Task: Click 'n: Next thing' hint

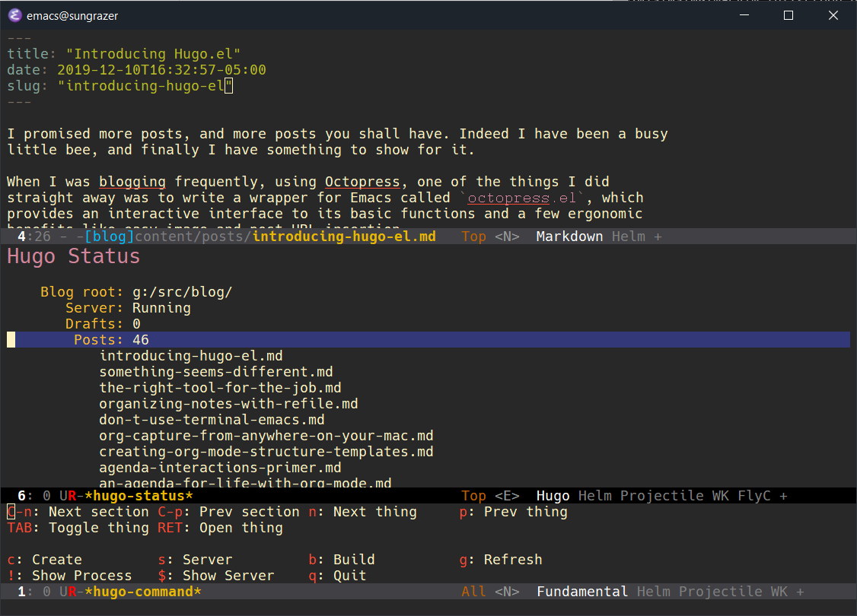Action: (362, 513)
